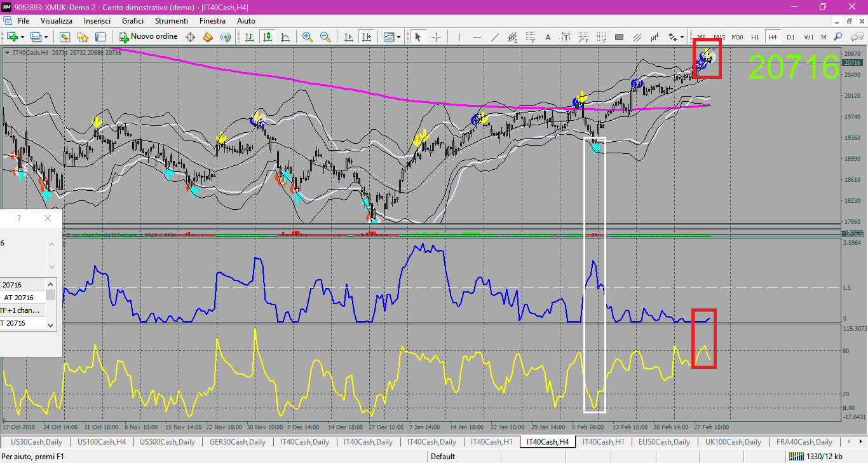This screenshot has width=868, height=463.
Task: Select the Fibonacci arcs tool
Action: [583, 37]
